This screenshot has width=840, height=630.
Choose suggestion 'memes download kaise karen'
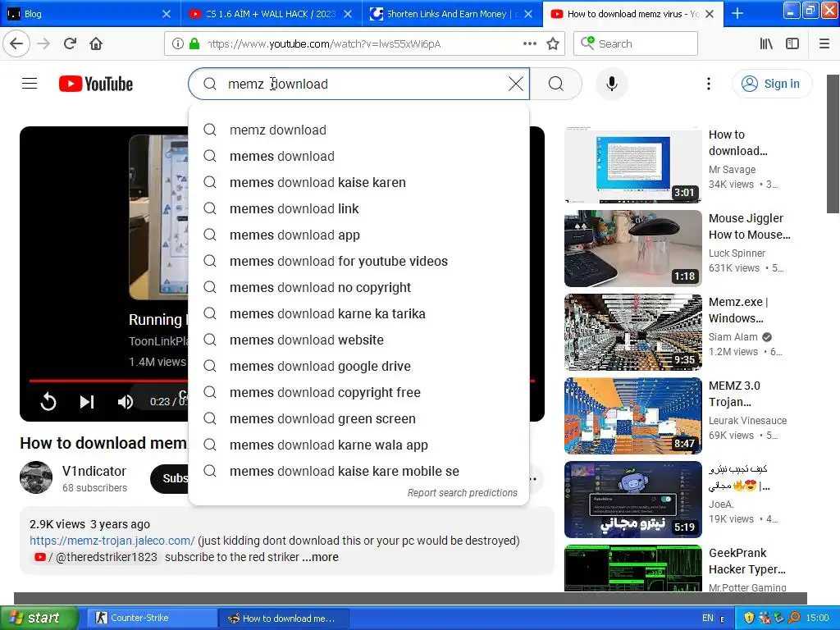click(x=358, y=182)
